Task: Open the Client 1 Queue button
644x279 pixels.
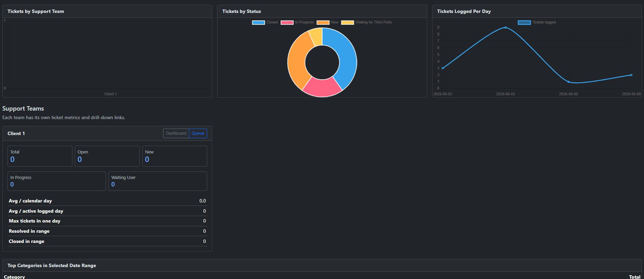Action: (198, 133)
